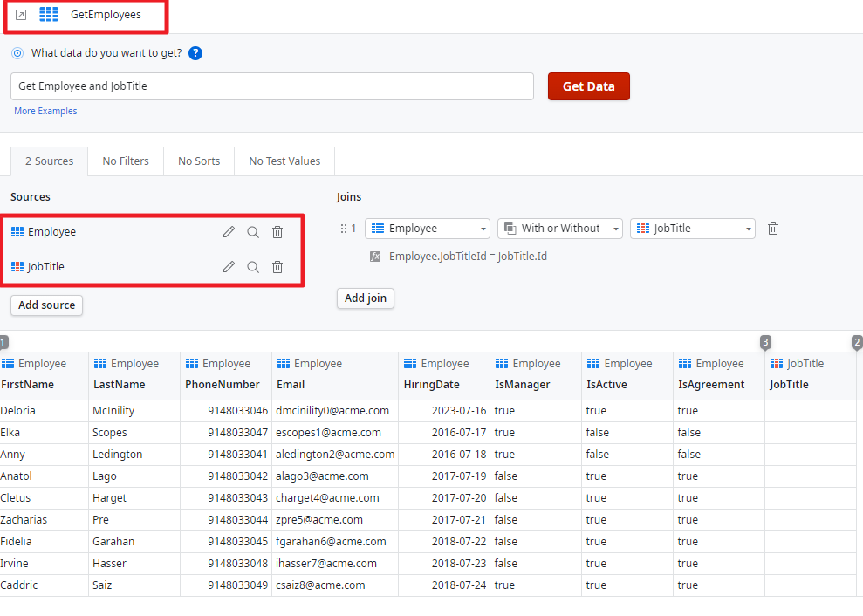Click the drag handle of join 1
The image size is (863, 616).
[x=344, y=229]
